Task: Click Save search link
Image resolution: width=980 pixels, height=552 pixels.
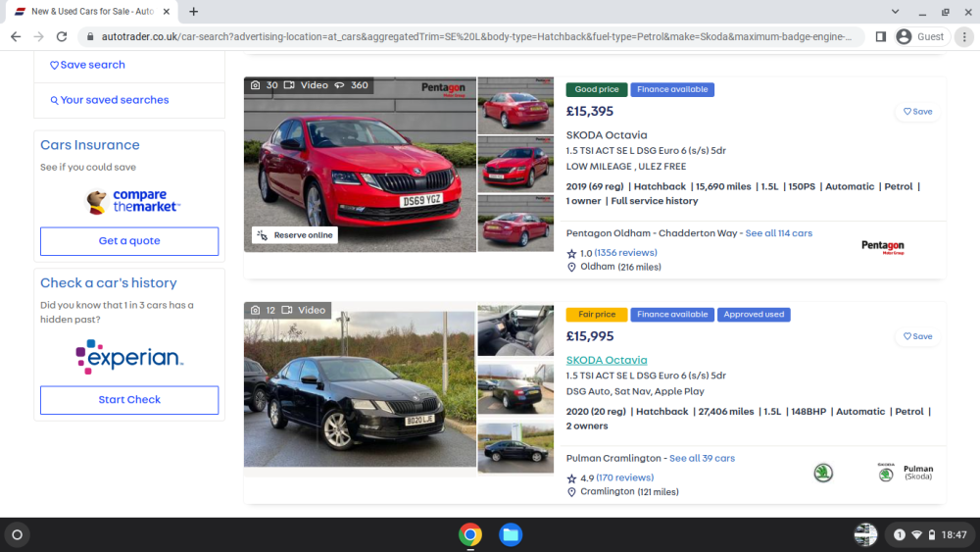Action: [x=87, y=65]
